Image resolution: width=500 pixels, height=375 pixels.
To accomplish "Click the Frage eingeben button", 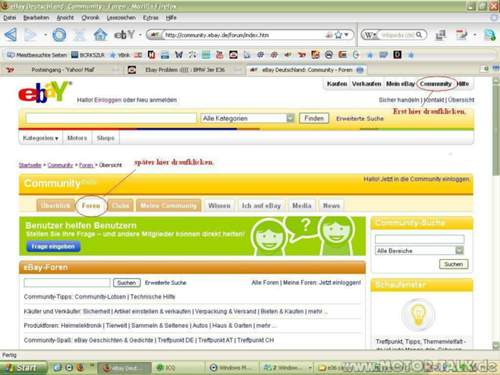I will coord(53,246).
